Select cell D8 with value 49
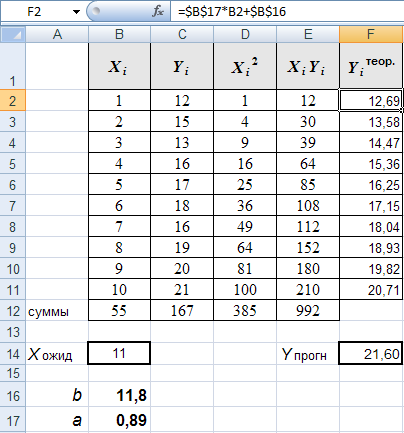This screenshot has width=404, height=433. [x=245, y=227]
